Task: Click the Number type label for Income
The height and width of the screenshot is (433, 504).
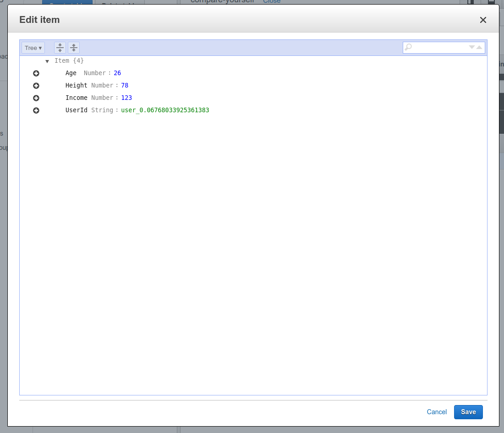Action: pos(102,98)
